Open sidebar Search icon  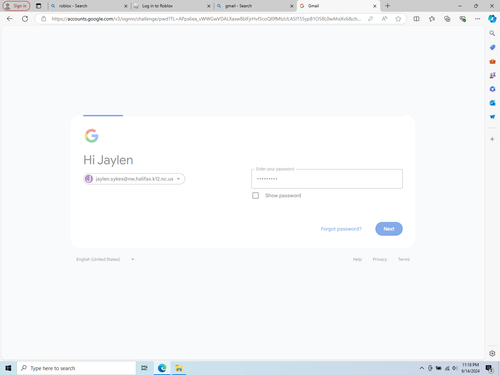pos(492,33)
